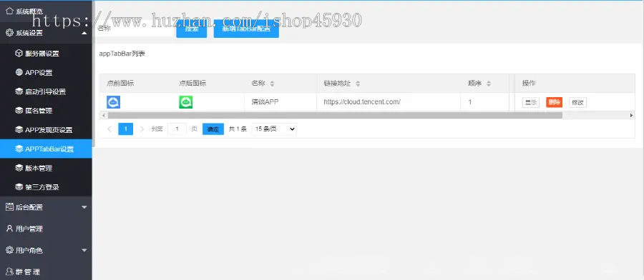Open 第三方登录 menu item
644x280 pixels.
46,187
